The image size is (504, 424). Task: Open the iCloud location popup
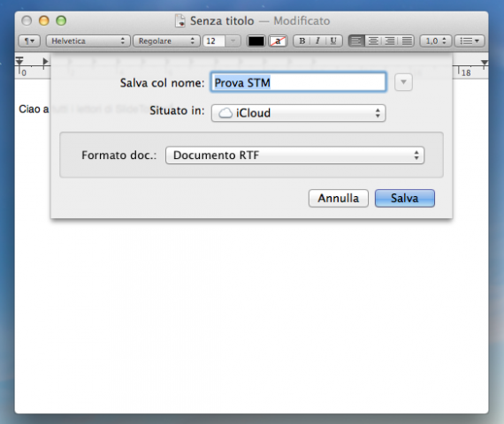[x=299, y=113]
